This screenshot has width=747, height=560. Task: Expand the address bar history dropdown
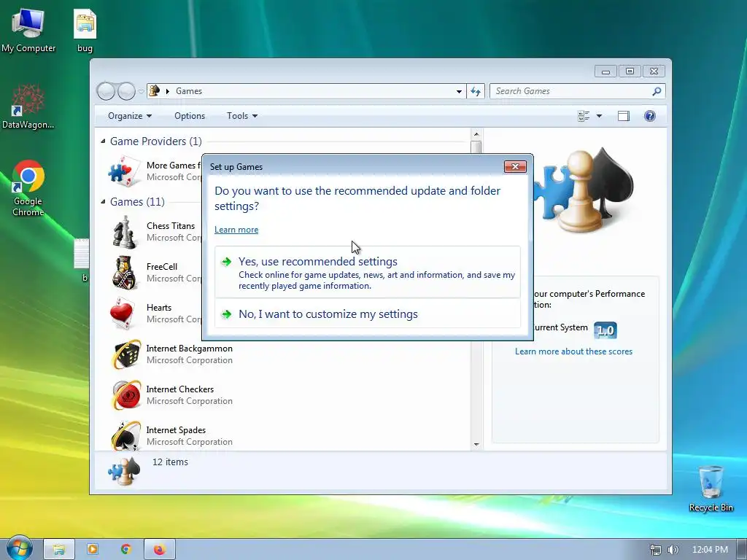[x=459, y=91]
